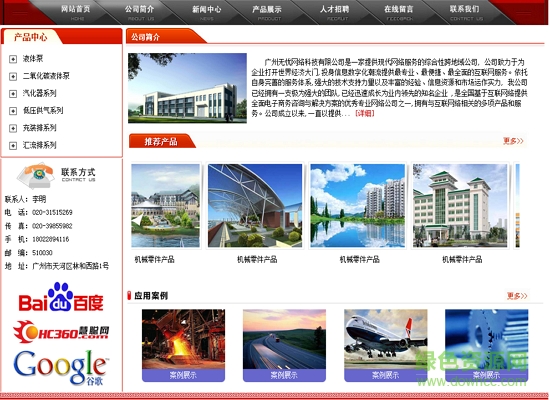This screenshot has width=550, height=400.
Task: Open 汽化器系列 product category
Action: [39, 93]
